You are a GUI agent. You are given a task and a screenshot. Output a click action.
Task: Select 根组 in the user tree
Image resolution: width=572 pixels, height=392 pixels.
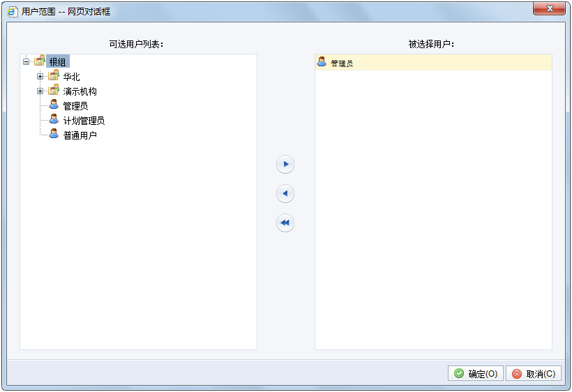58,62
